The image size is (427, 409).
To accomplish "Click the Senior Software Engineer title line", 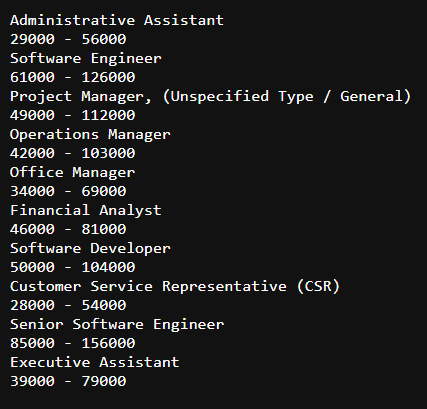I will click(x=117, y=325).
